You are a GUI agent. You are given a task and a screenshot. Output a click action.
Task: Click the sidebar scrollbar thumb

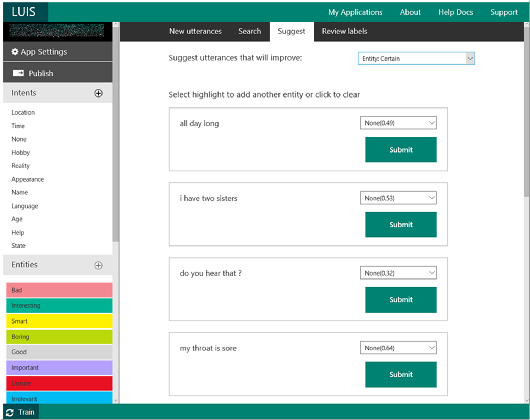point(116,134)
